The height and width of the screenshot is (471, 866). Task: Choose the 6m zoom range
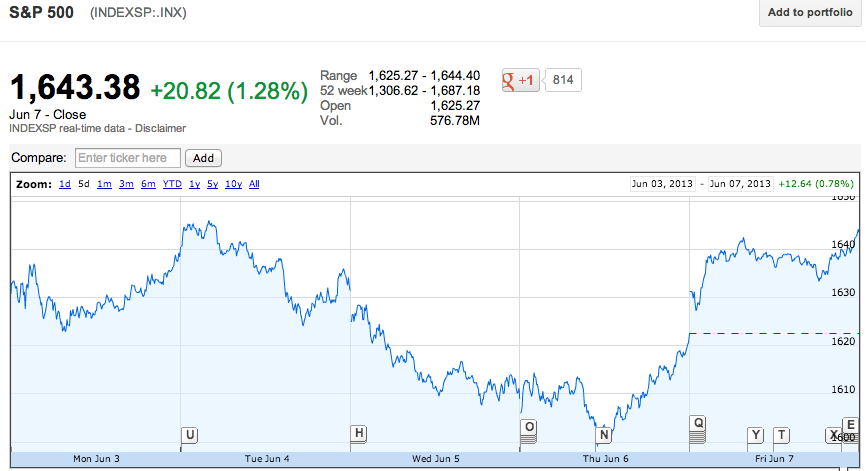(x=148, y=184)
